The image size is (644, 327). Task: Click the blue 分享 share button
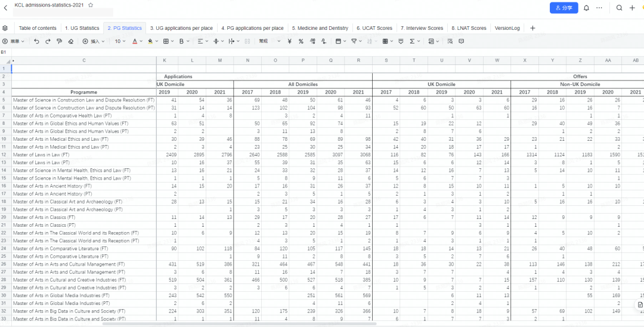pos(564,8)
